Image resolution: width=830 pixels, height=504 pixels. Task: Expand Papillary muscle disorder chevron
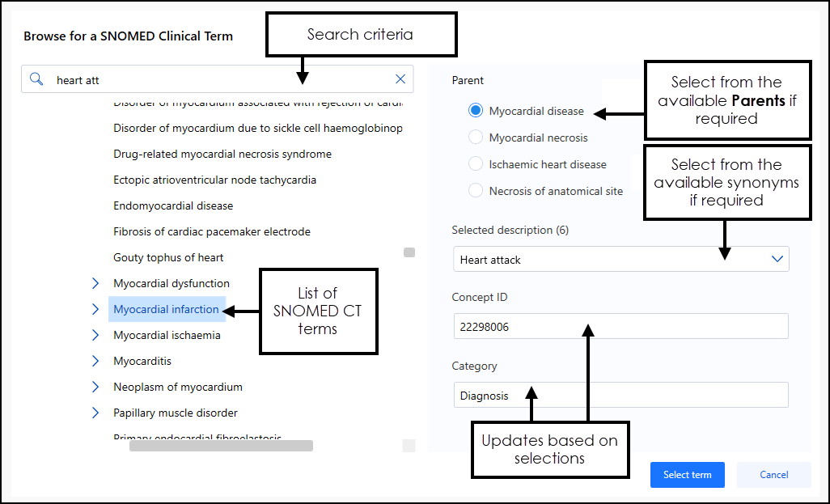(95, 413)
